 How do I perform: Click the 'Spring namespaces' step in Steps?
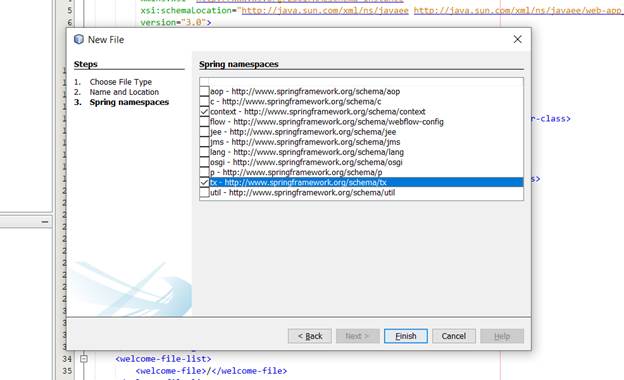[129, 102]
